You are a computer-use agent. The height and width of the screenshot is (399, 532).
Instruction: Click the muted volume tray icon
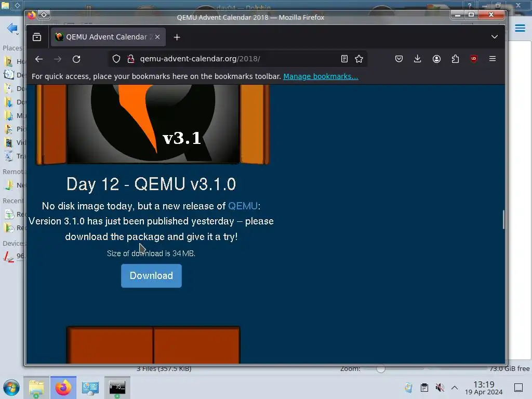point(440,388)
